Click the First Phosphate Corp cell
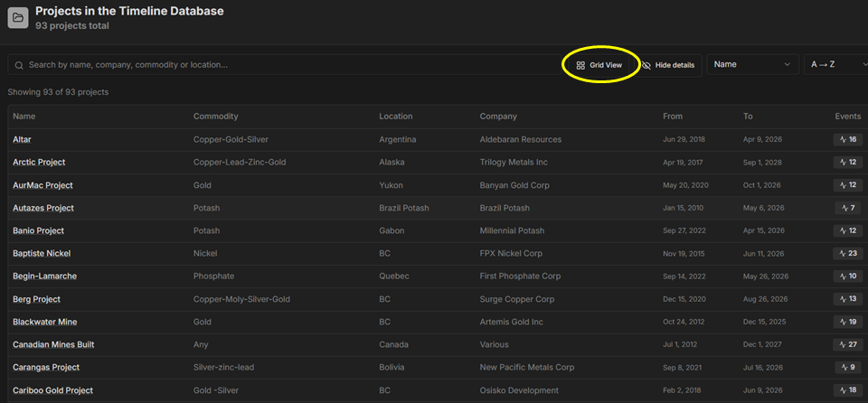868x403 pixels. tap(521, 276)
